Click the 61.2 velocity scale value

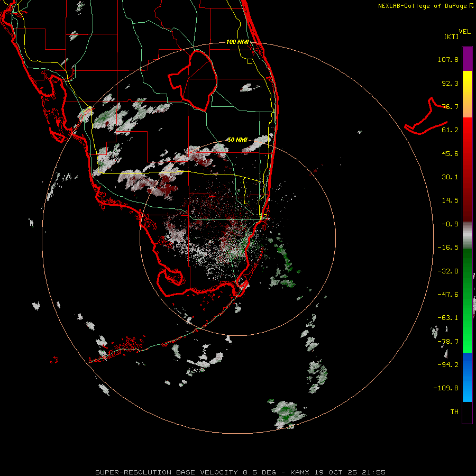tap(450, 130)
